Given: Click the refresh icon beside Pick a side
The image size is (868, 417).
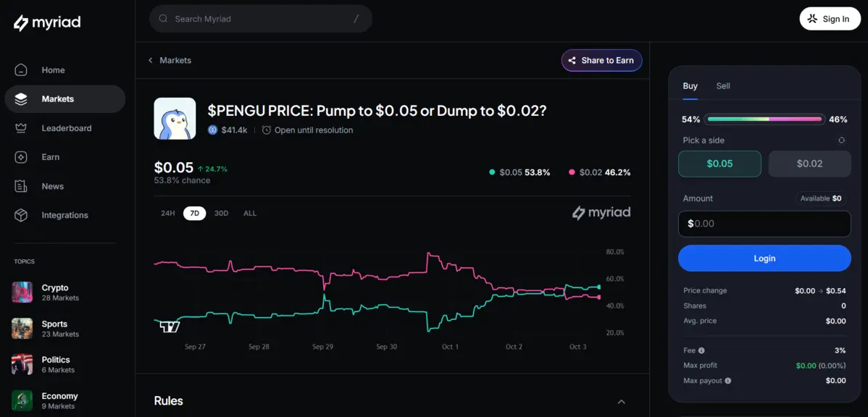Looking at the screenshot, I should point(841,140).
